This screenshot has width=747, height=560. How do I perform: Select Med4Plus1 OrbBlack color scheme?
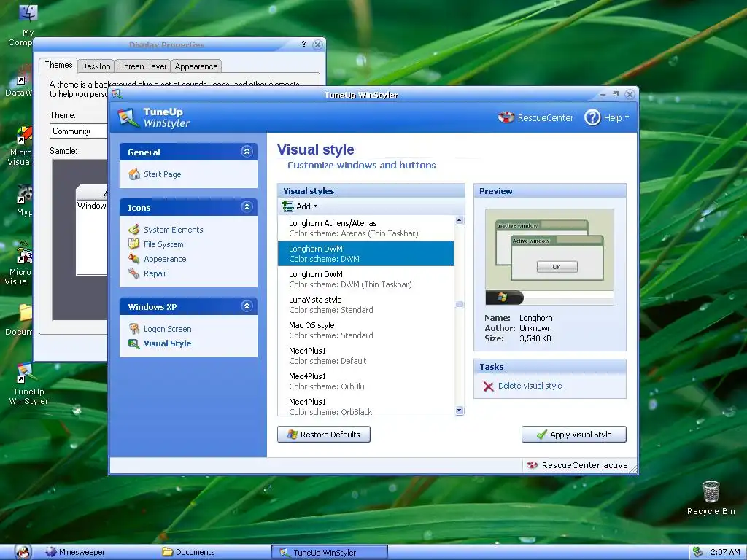click(x=366, y=406)
